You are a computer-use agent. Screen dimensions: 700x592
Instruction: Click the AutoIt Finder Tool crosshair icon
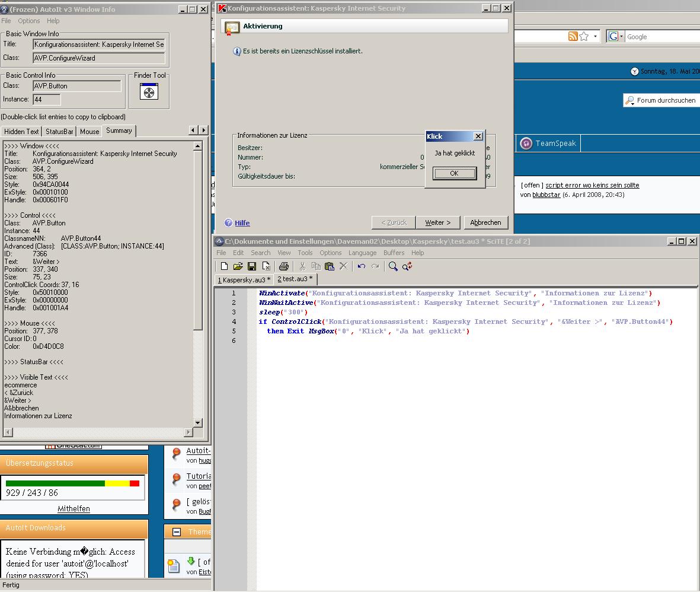coord(149,91)
